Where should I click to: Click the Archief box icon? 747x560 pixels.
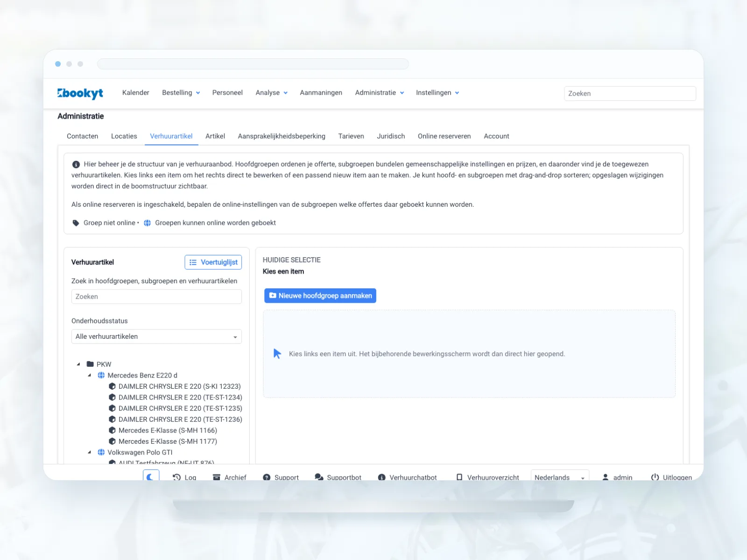click(x=217, y=477)
